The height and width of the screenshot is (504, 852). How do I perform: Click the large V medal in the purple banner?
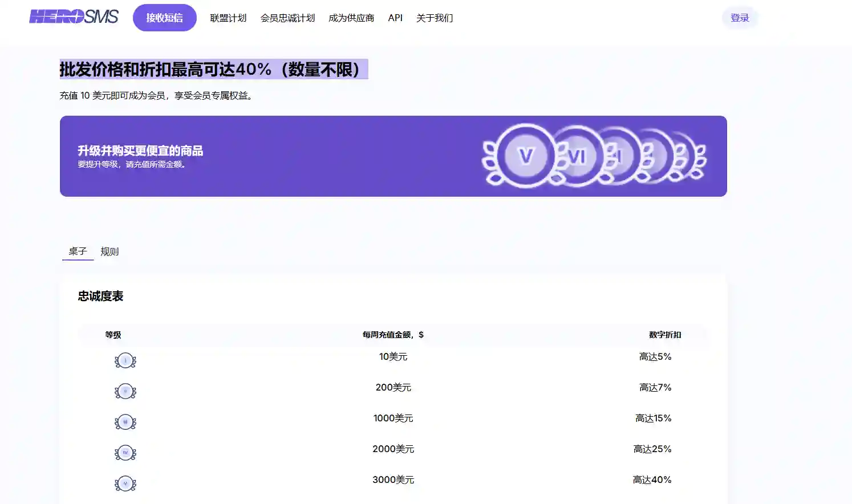(525, 156)
